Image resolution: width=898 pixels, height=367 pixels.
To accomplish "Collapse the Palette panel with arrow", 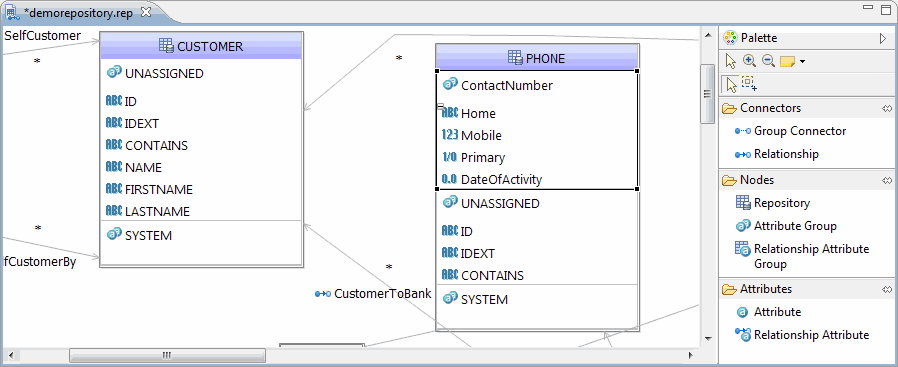I will pos(883,38).
